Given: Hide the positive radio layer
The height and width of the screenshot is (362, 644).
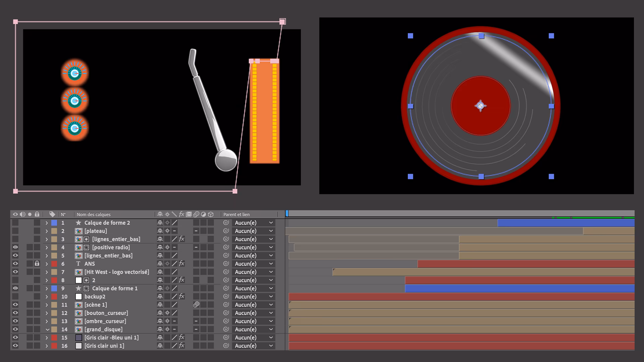Looking at the screenshot, I should (15, 247).
